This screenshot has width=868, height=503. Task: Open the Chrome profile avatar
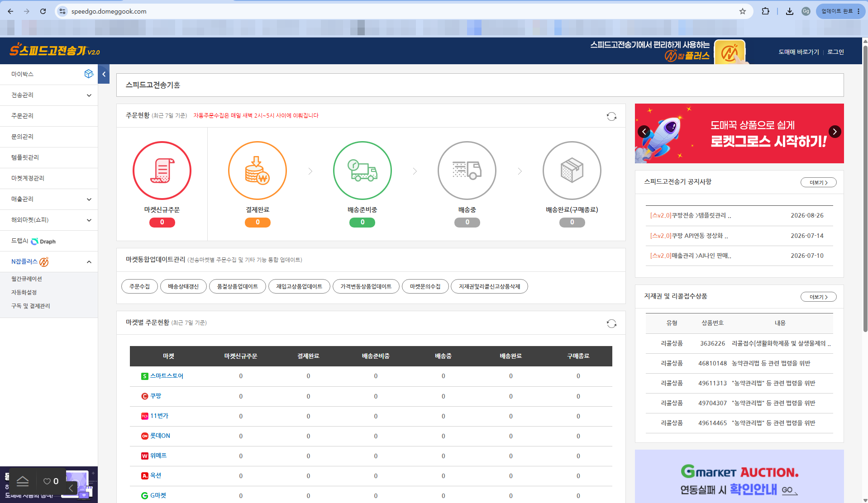[x=806, y=11]
